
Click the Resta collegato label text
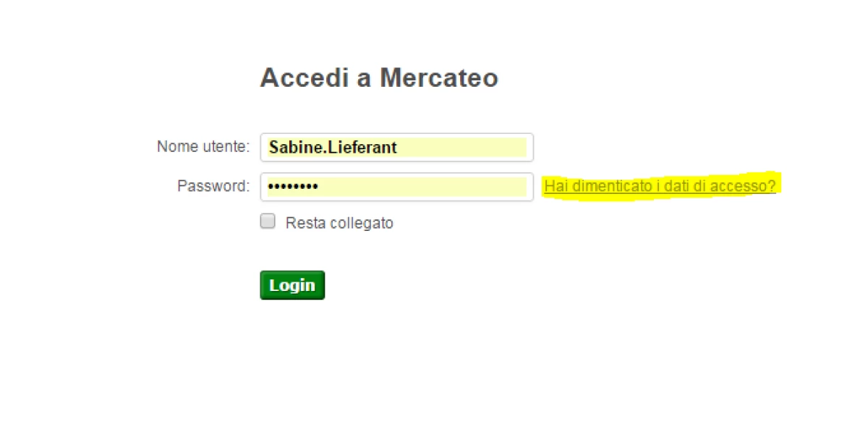click(339, 223)
